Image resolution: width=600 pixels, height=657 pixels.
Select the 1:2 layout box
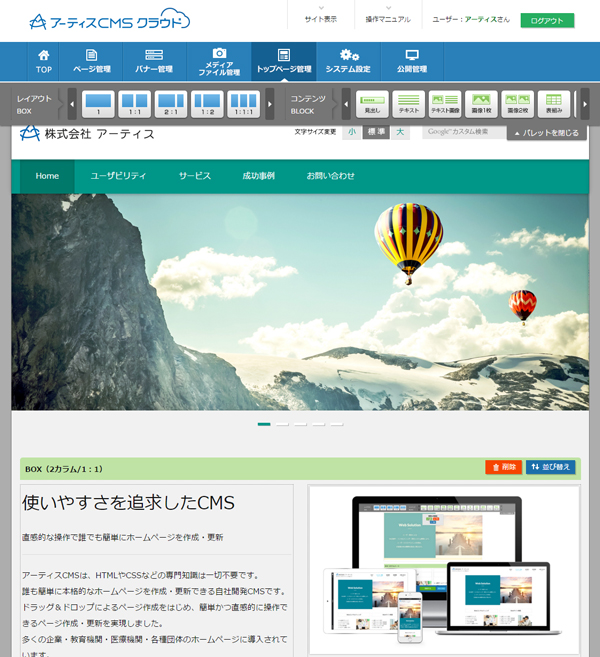[207, 104]
